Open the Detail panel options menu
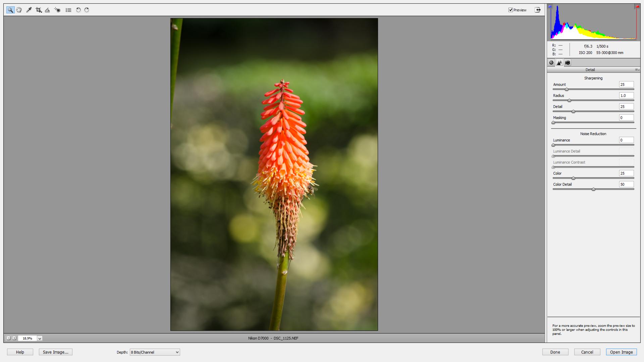Viewport: 644px width, 362px height. 637,70
